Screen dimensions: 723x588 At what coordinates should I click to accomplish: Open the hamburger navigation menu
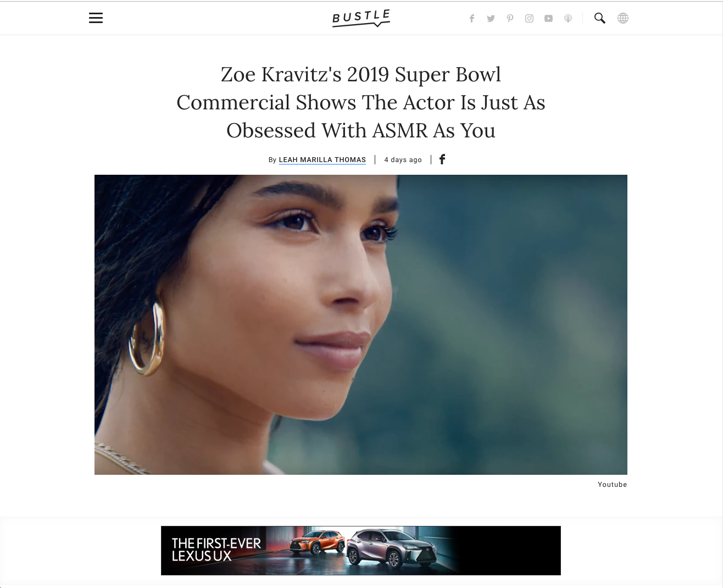96,18
